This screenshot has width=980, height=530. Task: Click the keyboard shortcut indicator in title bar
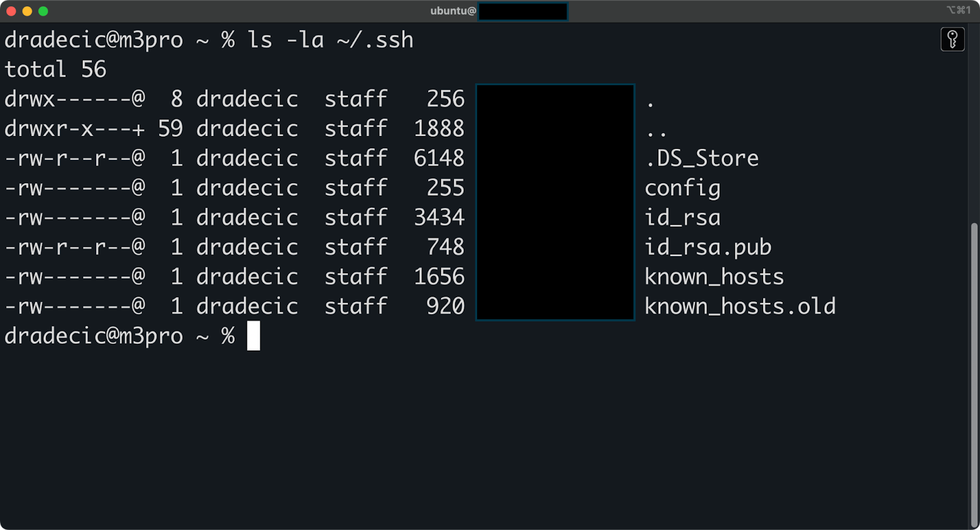coord(959,10)
